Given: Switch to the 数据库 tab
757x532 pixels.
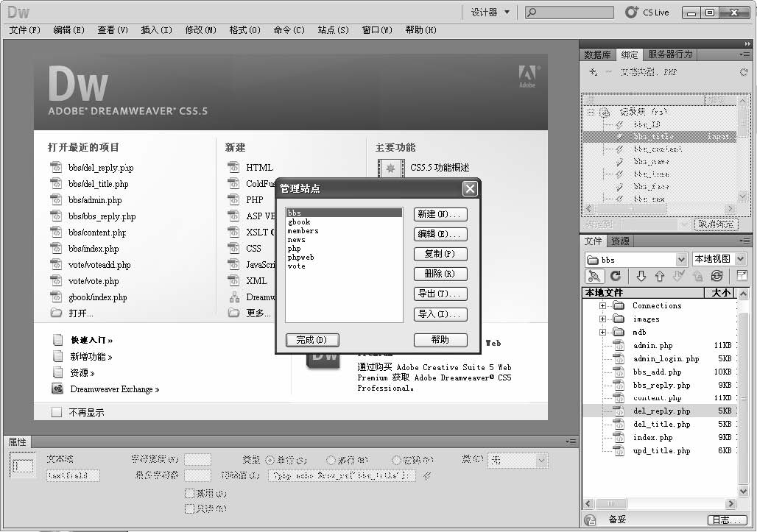Looking at the screenshot, I should click(597, 54).
